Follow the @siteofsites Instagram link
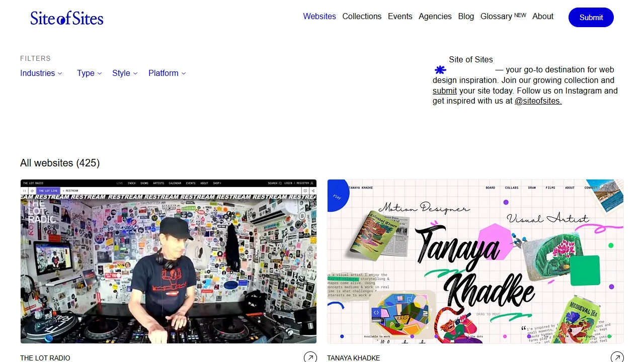 (x=537, y=101)
